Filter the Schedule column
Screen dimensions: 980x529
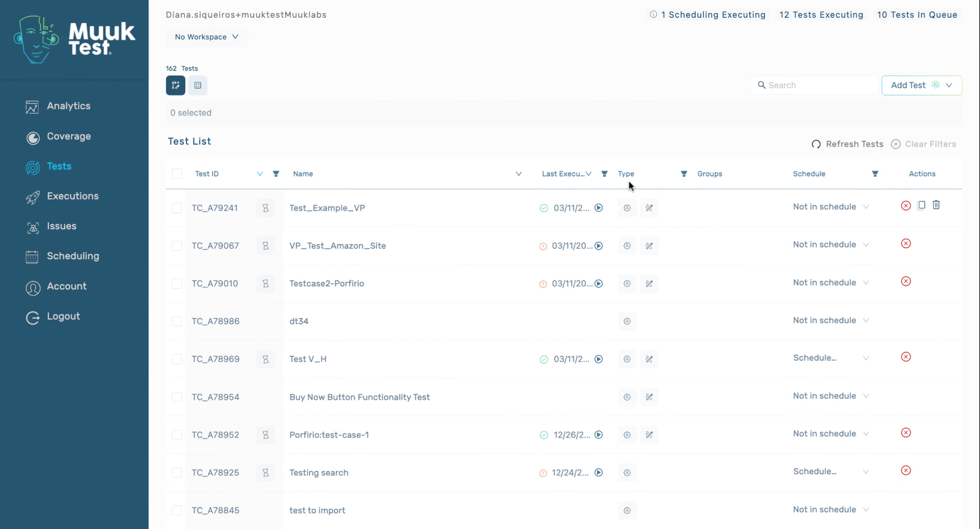(x=875, y=174)
